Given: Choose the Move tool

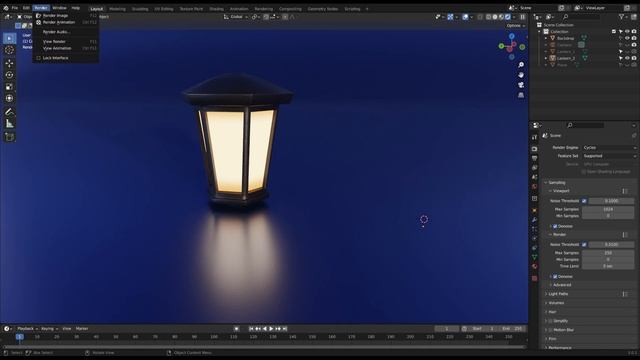Looking at the screenshot, I should (x=9, y=63).
